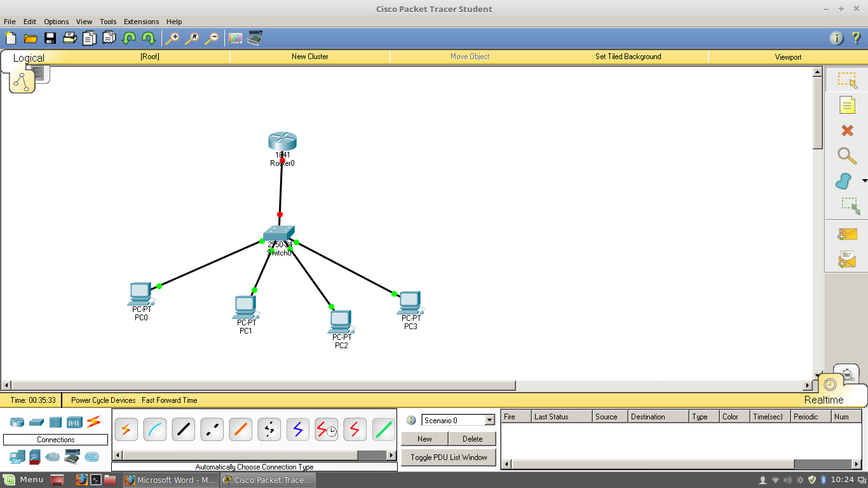
Task: Pick the Place Note tool
Action: tap(847, 105)
